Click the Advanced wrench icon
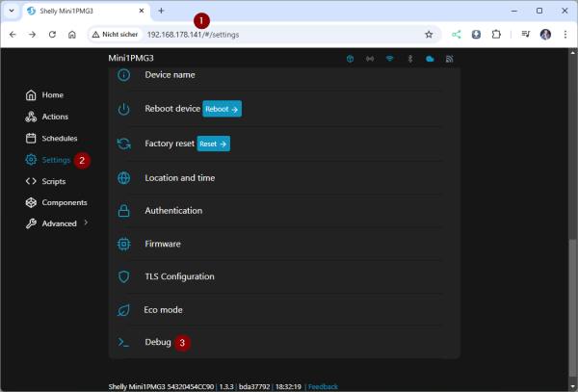The width and height of the screenshot is (578, 392). coord(31,223)
